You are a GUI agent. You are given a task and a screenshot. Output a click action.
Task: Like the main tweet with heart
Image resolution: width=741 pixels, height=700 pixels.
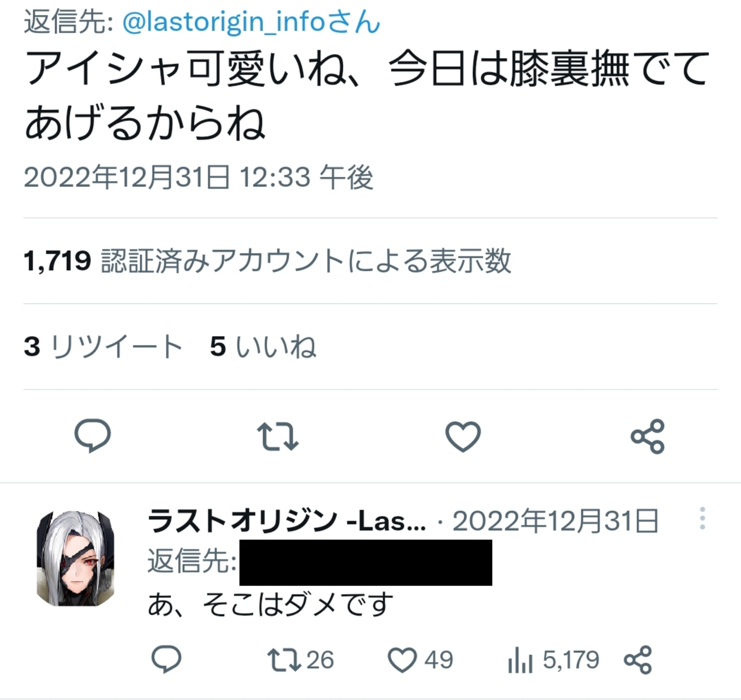(x=463, y=436)
